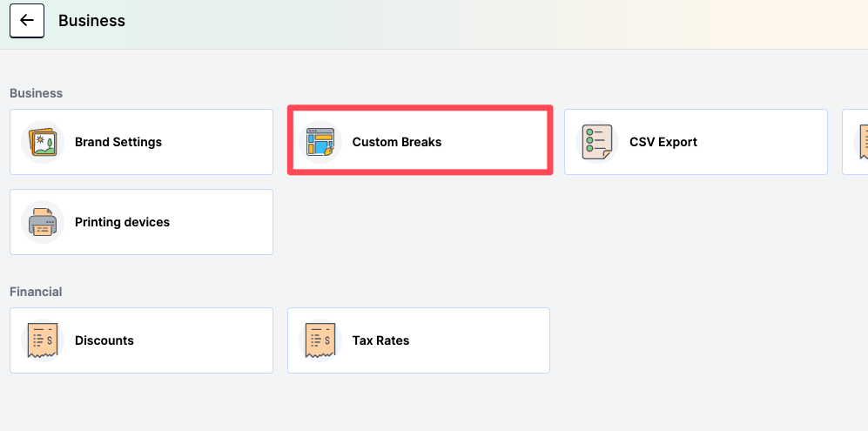Click the Business page title in header
The width and height of the screenshot is (868, 431).
tap(91, 21)
